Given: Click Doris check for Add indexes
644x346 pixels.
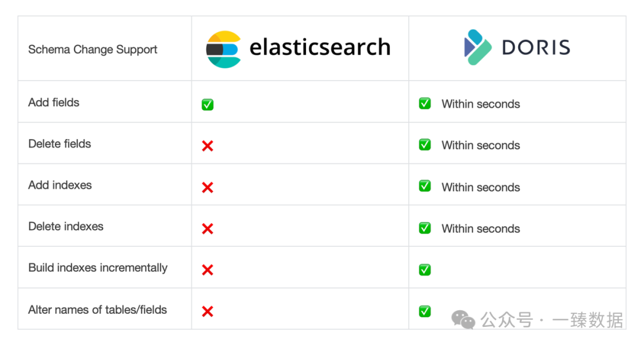Looking at the screenshot, I should [425, 186].
